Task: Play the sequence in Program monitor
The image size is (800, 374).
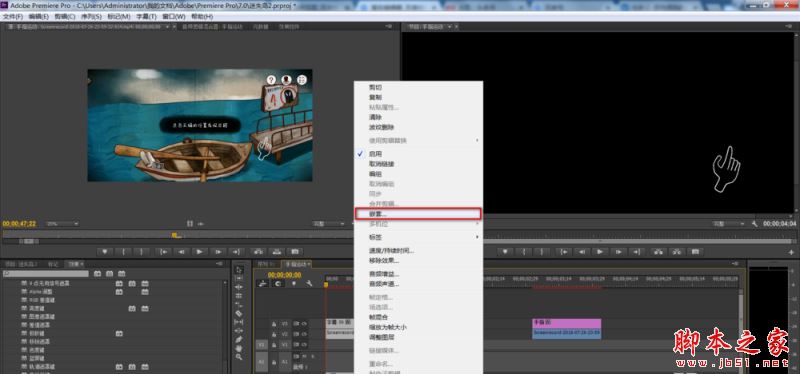Action: [x=600, y=252]
